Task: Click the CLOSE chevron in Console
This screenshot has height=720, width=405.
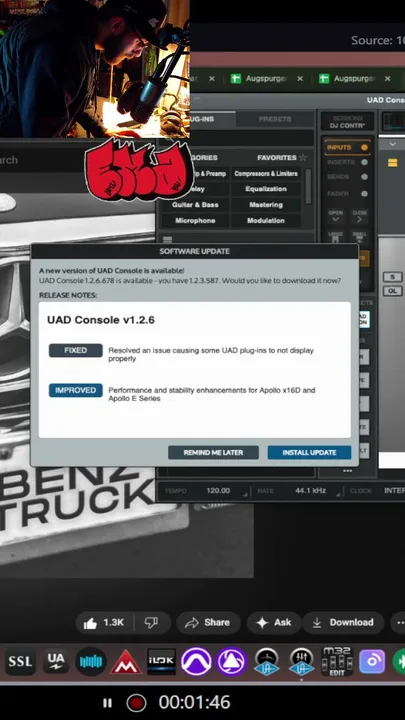Action: click(x=360, y=217)
